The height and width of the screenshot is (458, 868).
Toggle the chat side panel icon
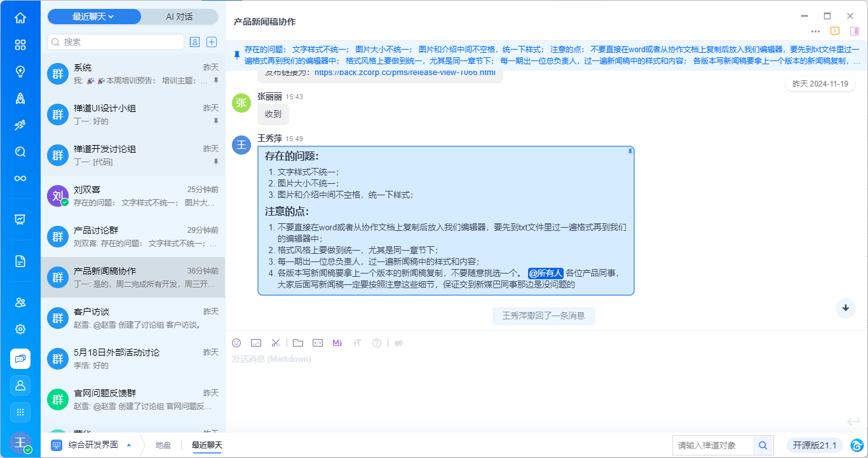(854, 31)
